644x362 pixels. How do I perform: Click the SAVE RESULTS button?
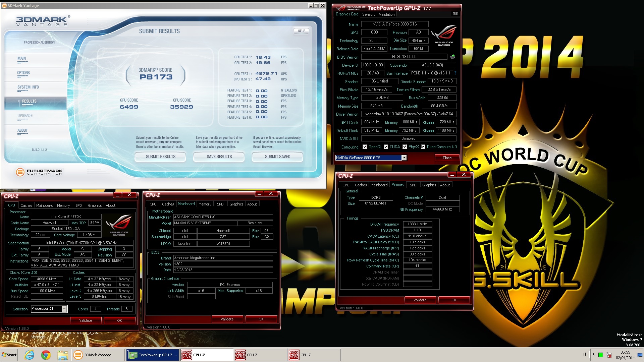click(x=219, y=157)
